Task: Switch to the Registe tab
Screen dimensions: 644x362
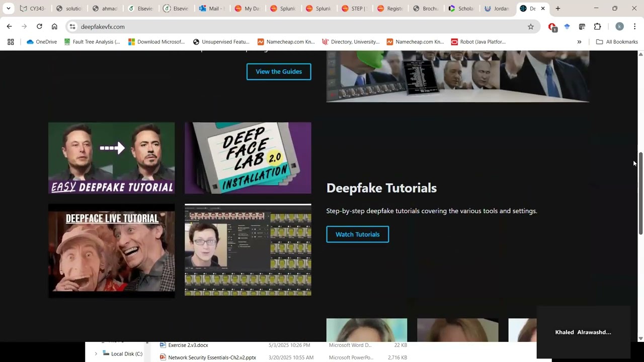Action: (390, 9)
